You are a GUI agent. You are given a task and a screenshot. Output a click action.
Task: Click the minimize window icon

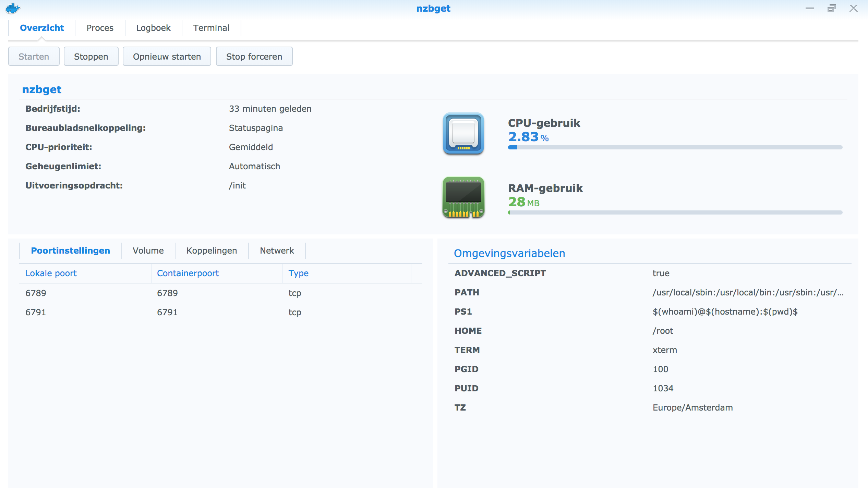pyautogui.click(x=809, y=8)
